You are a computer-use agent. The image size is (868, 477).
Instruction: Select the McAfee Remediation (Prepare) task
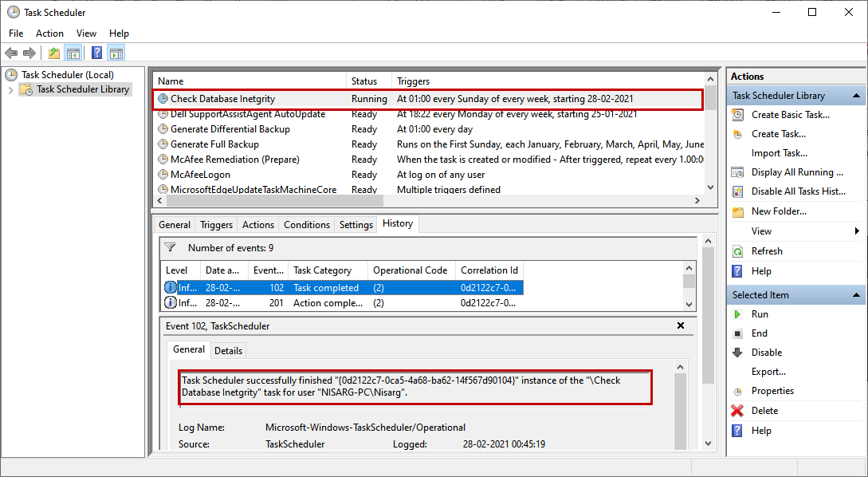tap(428, 160)
